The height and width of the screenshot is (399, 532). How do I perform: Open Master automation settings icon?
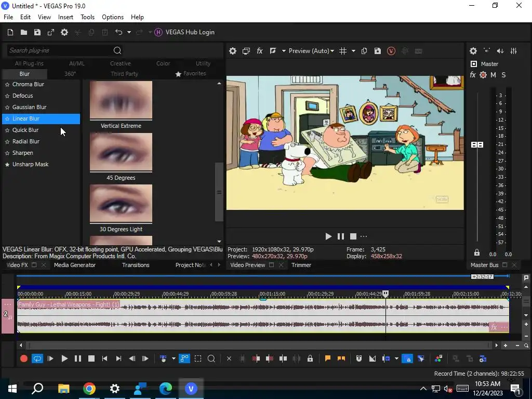point(483,75)
